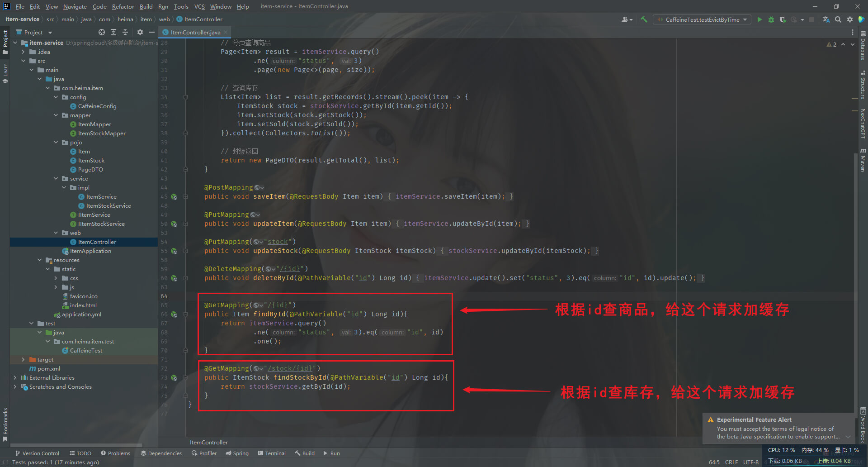Click the CRLF line separator in status bar

(x=731, y=462)
